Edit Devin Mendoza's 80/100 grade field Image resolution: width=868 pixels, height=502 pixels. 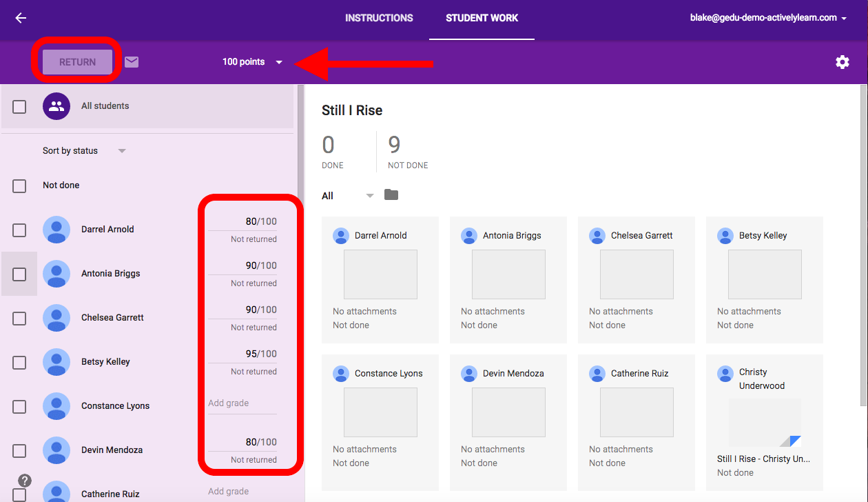[242, 443]
